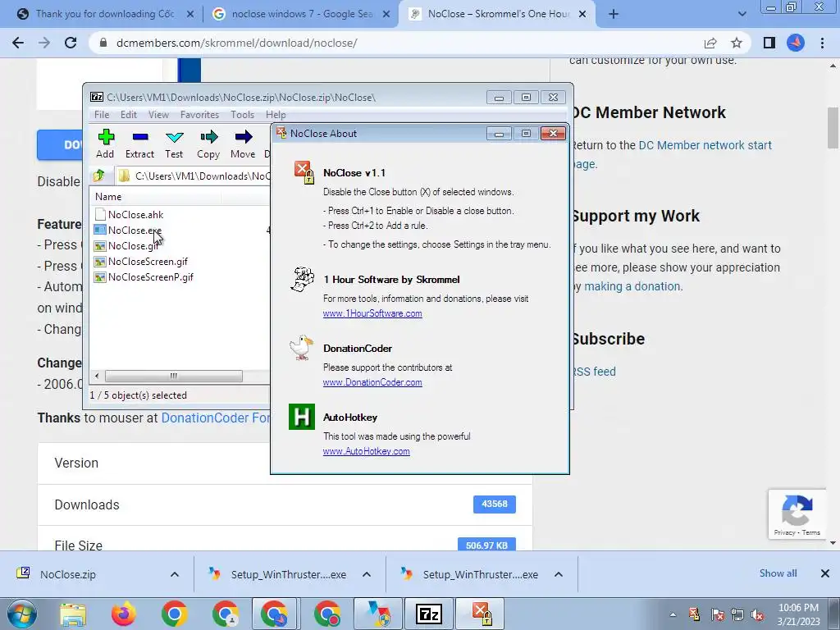Screen dimensions: 840x630
Task: Click the reCAPTCHA badge
Action: [x=797, y=514]
